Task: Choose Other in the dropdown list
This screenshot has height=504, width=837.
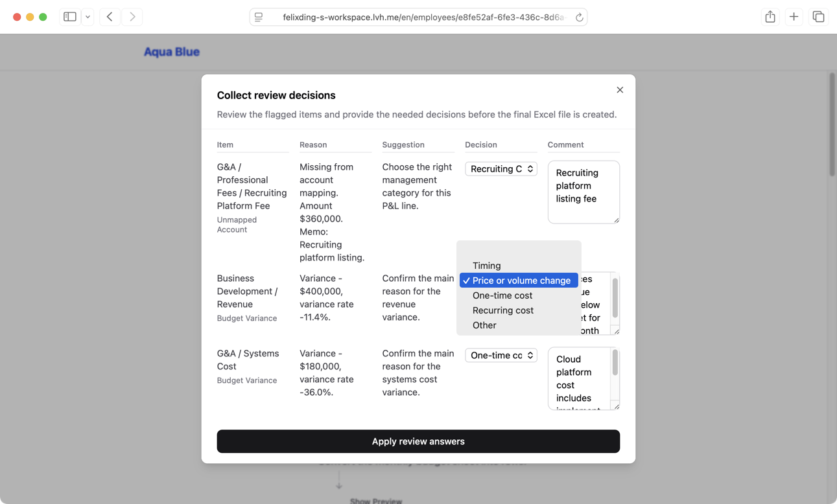Action: 519,325
